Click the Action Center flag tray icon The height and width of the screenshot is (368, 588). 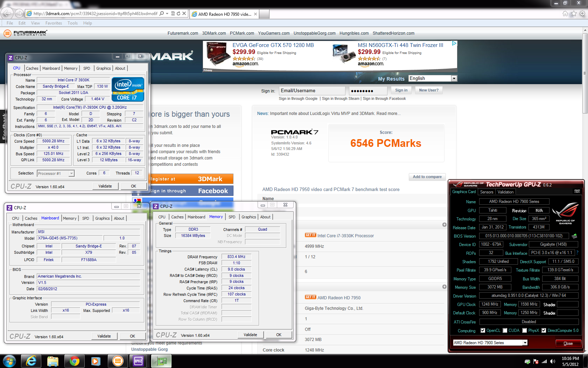point(536,361)
